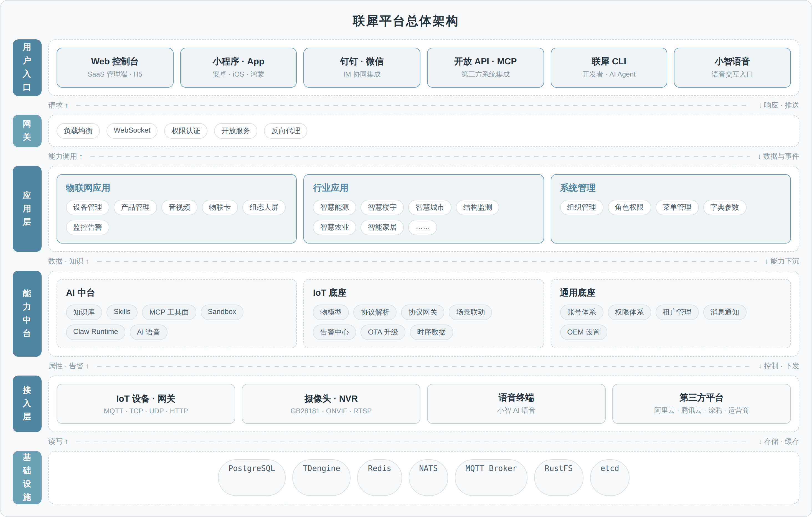This screenshot has width=812, height=517.
Task: Click the 组态大屏 tag
Action: coord(264,207)
